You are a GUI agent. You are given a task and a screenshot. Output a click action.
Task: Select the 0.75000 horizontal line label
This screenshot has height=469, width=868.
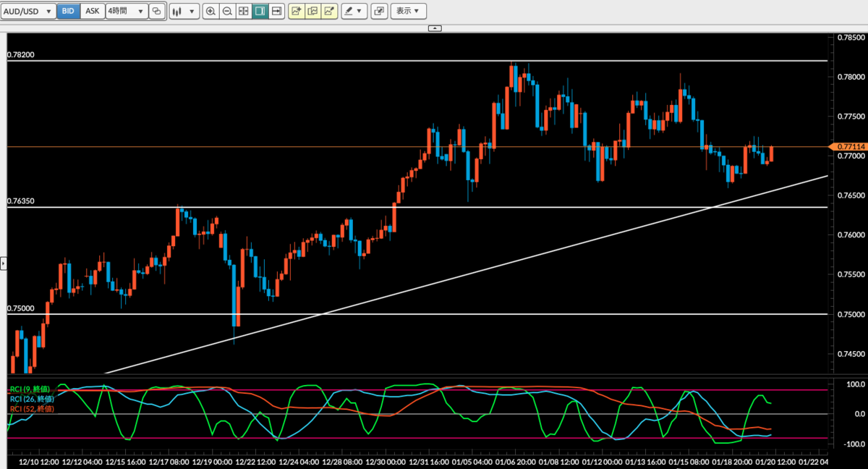(x=21, y=308)
